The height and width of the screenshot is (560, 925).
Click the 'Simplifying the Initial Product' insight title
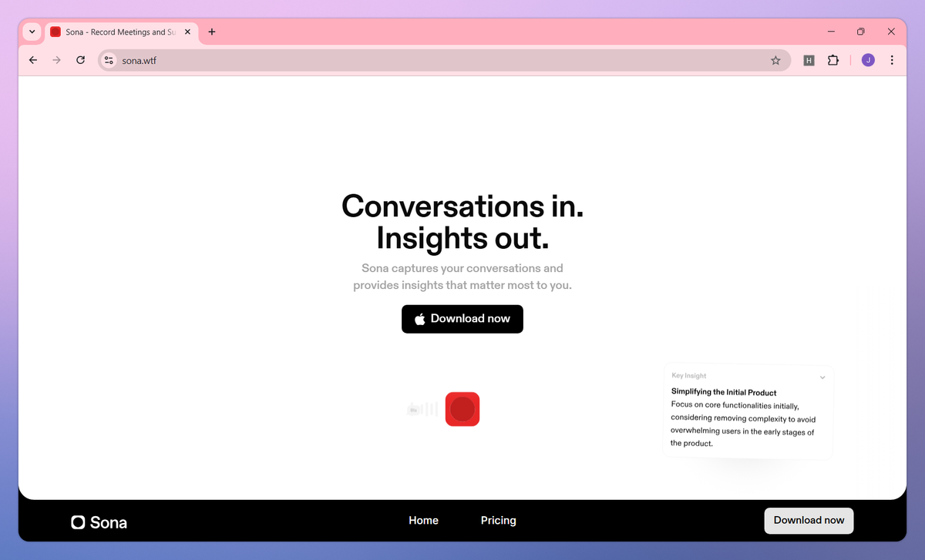724,392
